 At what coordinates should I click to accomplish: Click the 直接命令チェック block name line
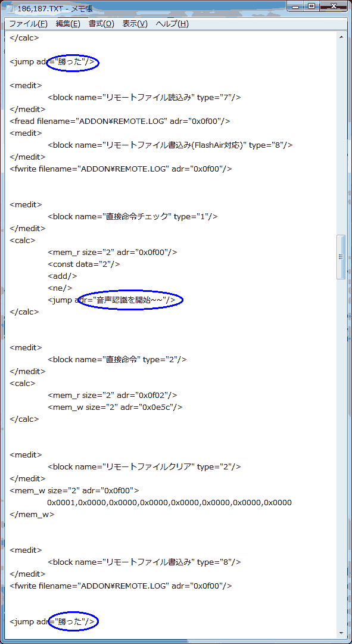(133, 216)
